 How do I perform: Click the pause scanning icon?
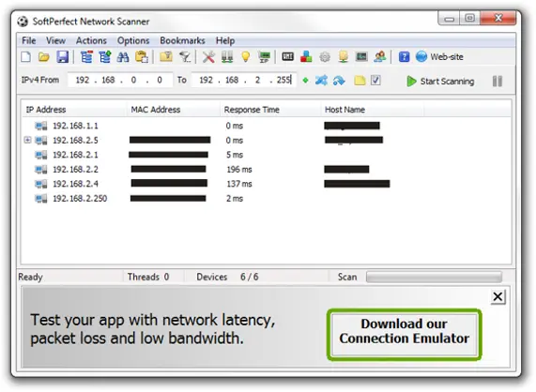(498, 82)
